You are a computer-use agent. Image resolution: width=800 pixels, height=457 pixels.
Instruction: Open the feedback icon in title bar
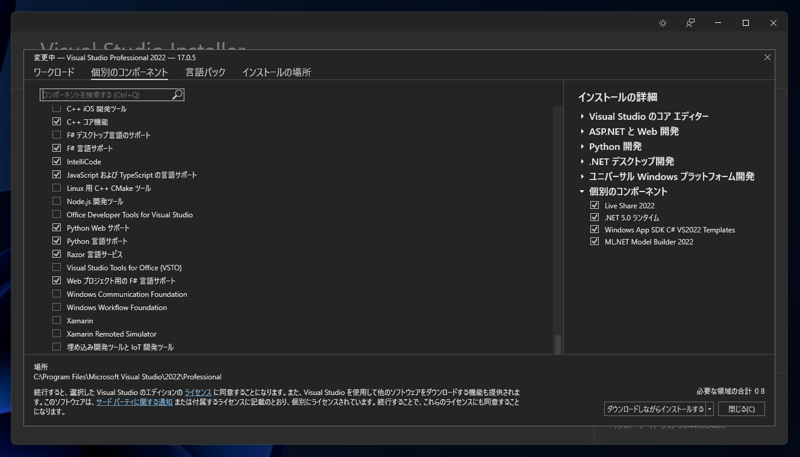(x=690, y=23)
